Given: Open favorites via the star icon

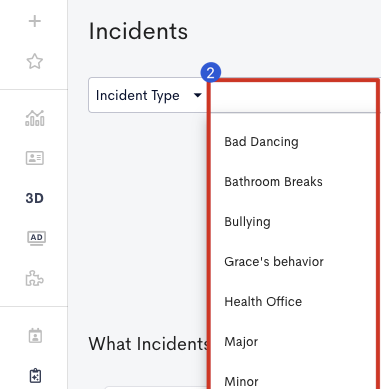Looking at the screenshot, I should coord(35,62).
